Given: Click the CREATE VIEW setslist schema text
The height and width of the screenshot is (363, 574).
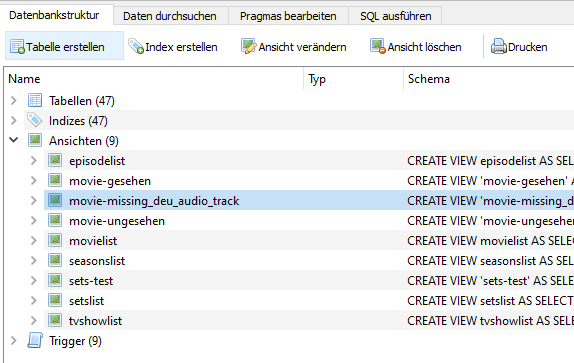Looking at the screenshot, I should click(x=491, y=301).
